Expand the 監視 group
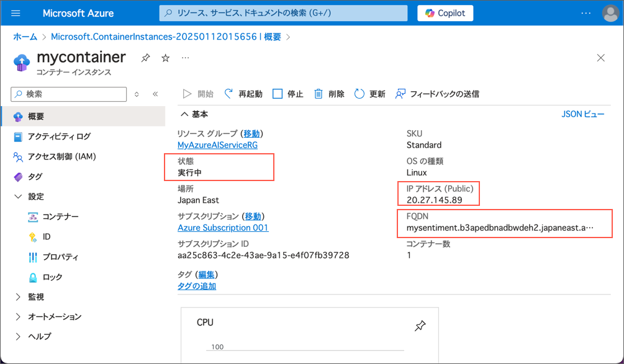Image resolution: width=624 pixels, height=364 pixels. 18,297
